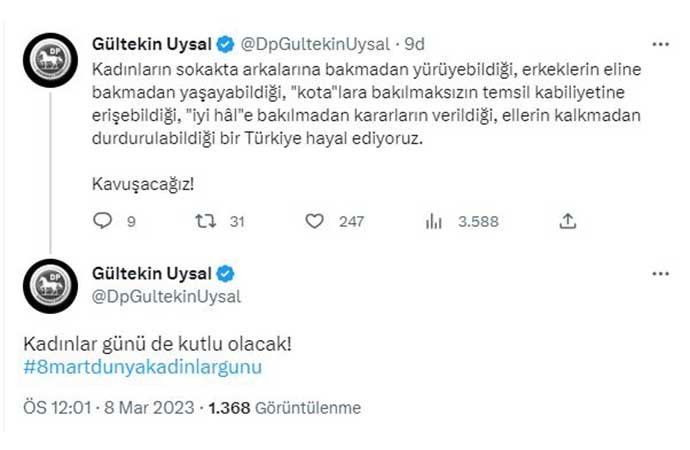Click the reply icon on first tweet
The height and width of the screenshot is (450, 690).
pyautogui.click(x=102, y=221)
